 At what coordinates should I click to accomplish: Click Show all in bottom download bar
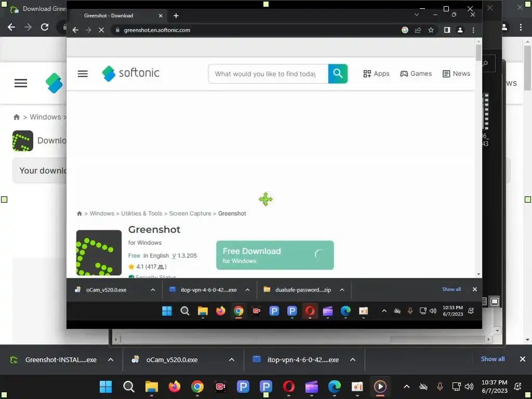[x=493, y=359]
